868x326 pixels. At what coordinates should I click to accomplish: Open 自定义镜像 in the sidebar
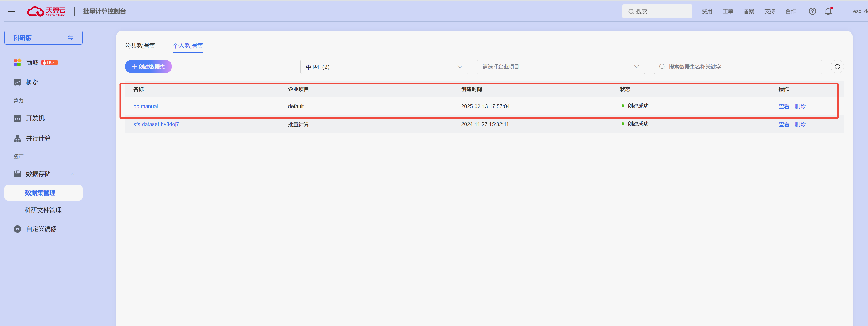tap(42, 229)
